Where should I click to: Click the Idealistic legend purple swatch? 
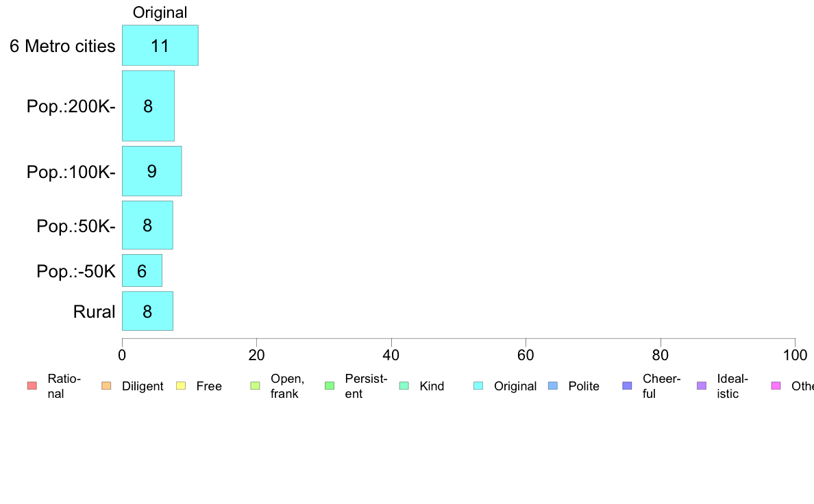click(x=702, y=386)
